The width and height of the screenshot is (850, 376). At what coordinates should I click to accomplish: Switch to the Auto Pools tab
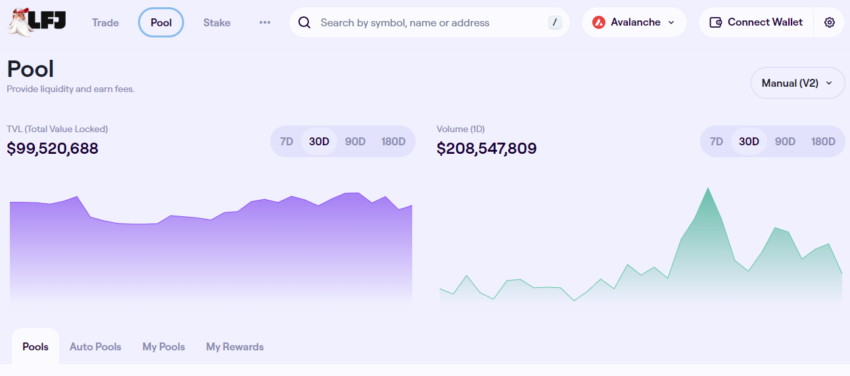click(x=95, y=347)
